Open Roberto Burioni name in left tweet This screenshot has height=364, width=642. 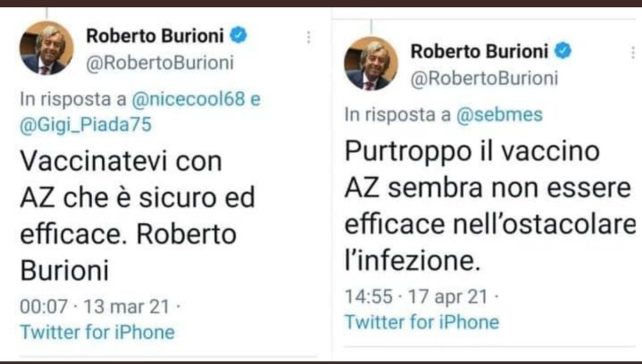click(156, 36)
